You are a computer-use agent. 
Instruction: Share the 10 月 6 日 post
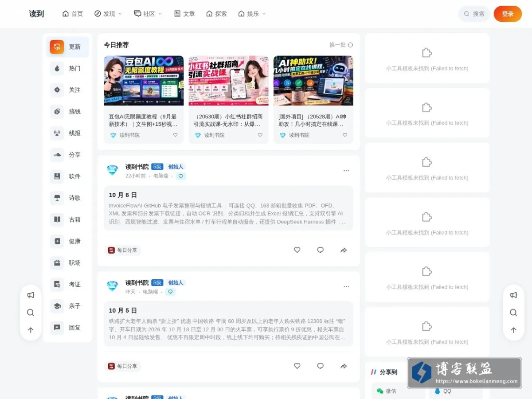click(344, 250)
